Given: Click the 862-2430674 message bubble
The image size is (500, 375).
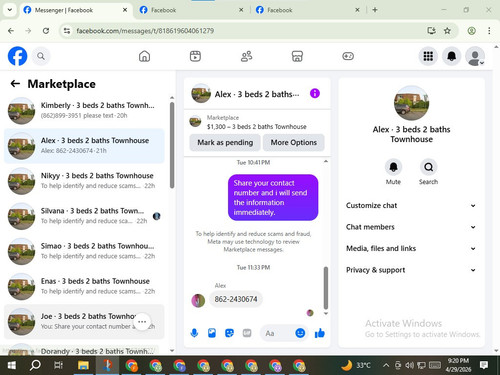Looking at the screenshot, I should [x=236, y=299].
